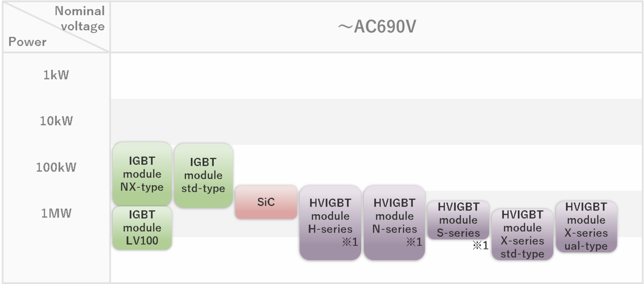
Task: Select HVIGBT module X-series std-type box
Action: click(x=522, y=234)
